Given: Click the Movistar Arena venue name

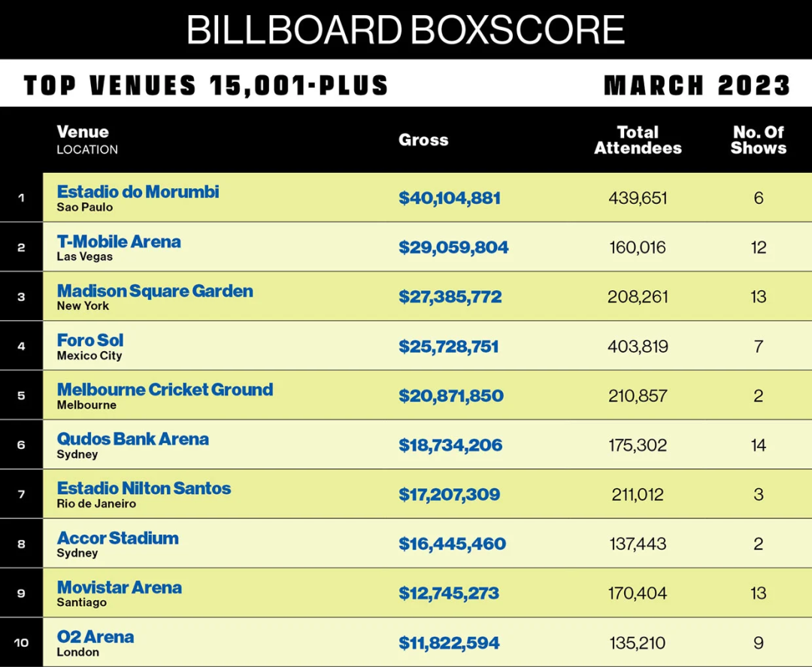Looking at the screenshot, I should [x=120, y=587].
